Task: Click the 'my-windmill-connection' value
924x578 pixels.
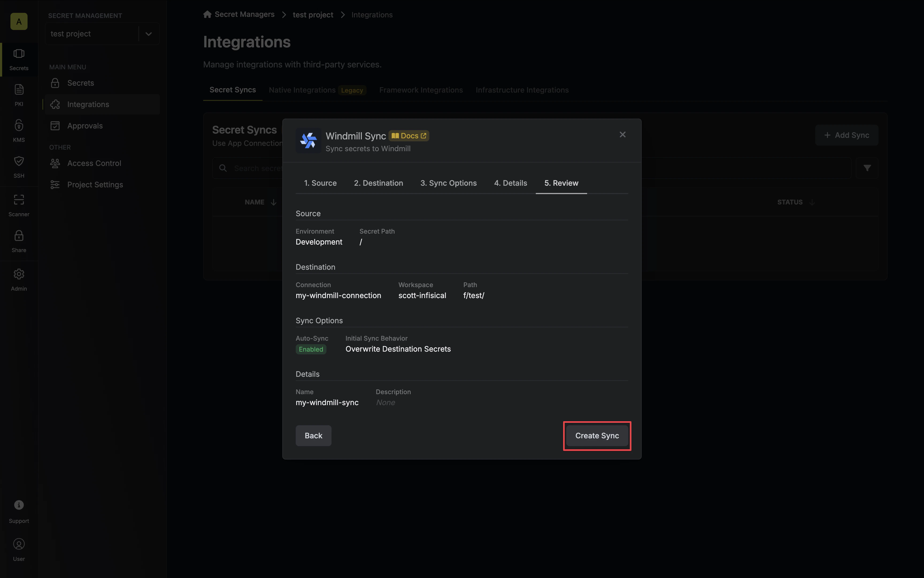Action: [x=338, y=295]
